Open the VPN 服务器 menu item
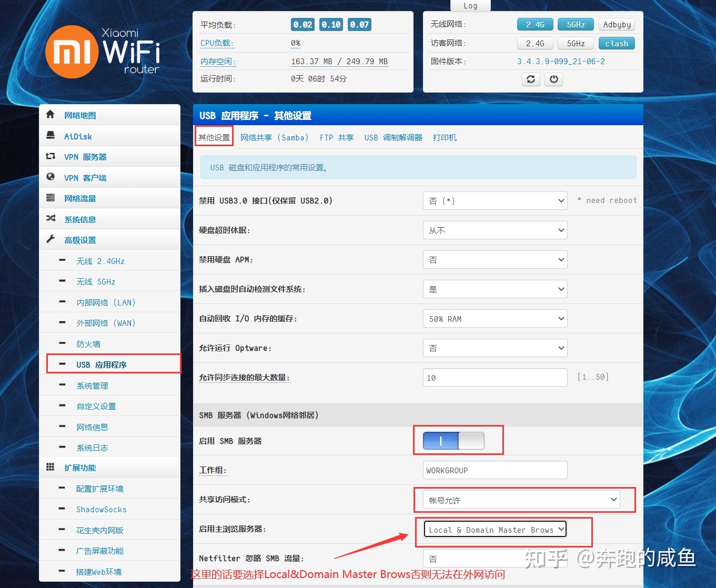716x588 pixels. pos(109,156)
